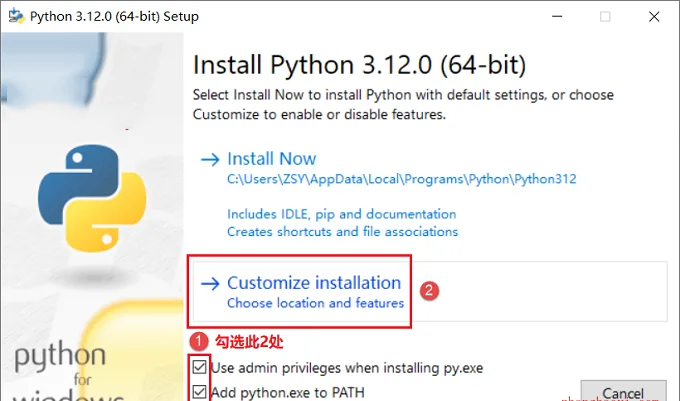Click 'Use admin privileges when installing py.exe' label
680x401 pixels.
pos(347,368)
